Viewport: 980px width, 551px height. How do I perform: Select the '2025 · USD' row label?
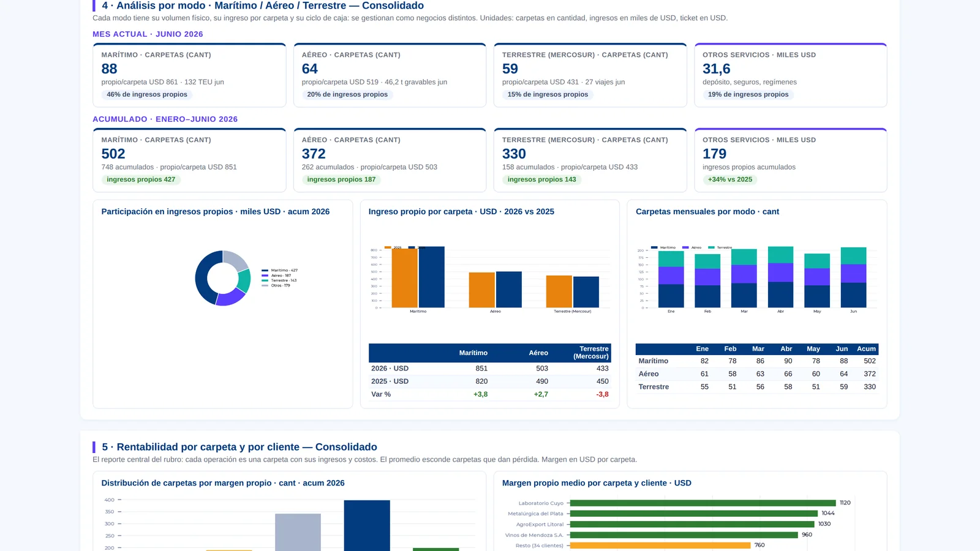[390, 381]
